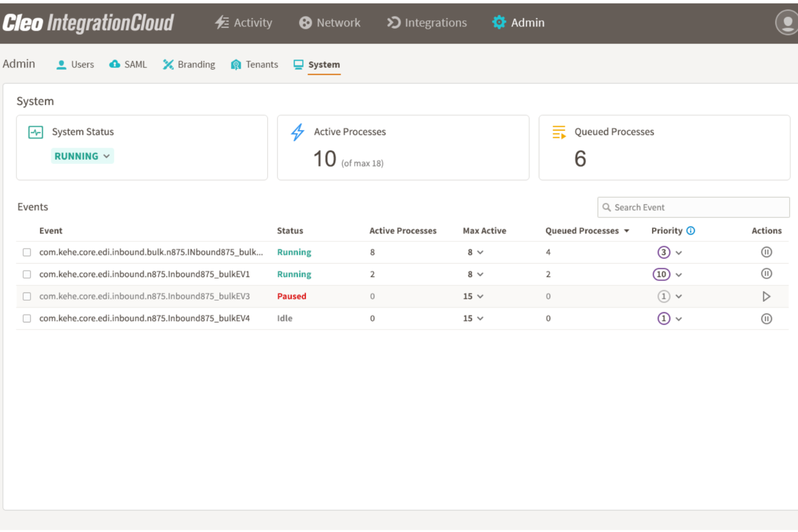Click the Priority column info icon
Image resolution: width=798 pixels, height=532 pixels.
point(691,230)
